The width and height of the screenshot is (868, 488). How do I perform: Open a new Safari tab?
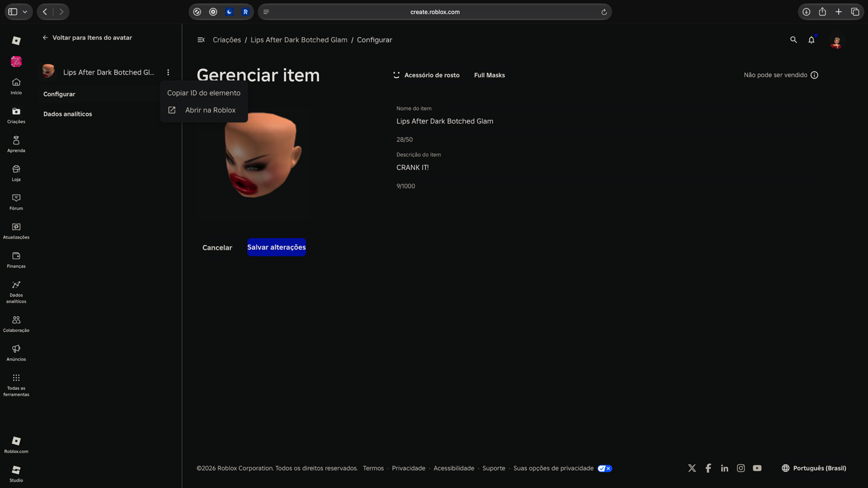839,12
